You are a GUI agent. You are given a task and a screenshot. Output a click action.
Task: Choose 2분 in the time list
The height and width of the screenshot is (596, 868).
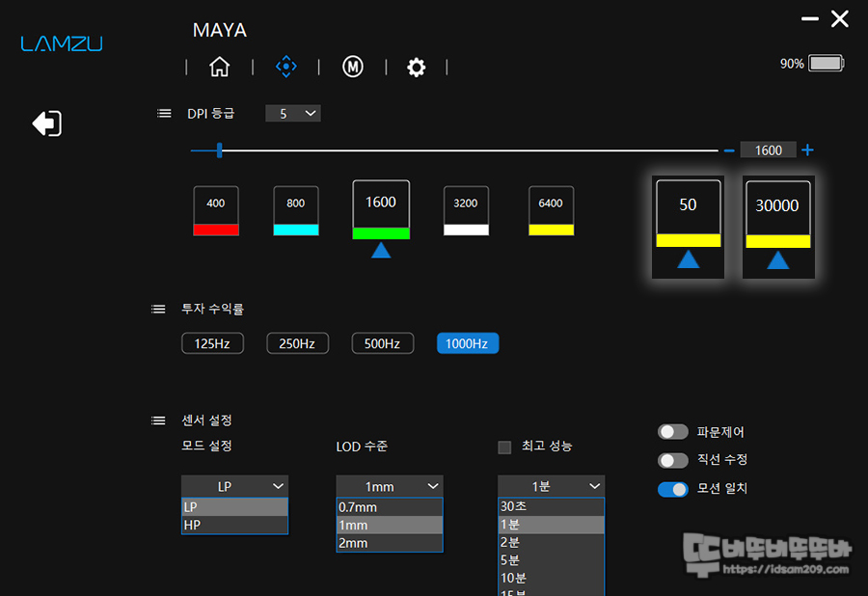[551, 542]
